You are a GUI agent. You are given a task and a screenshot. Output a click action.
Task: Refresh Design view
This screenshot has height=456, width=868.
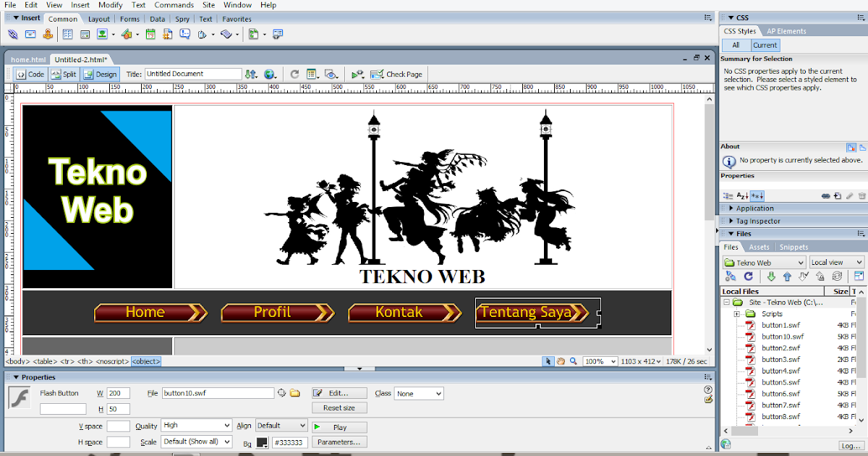click(294, 74)
